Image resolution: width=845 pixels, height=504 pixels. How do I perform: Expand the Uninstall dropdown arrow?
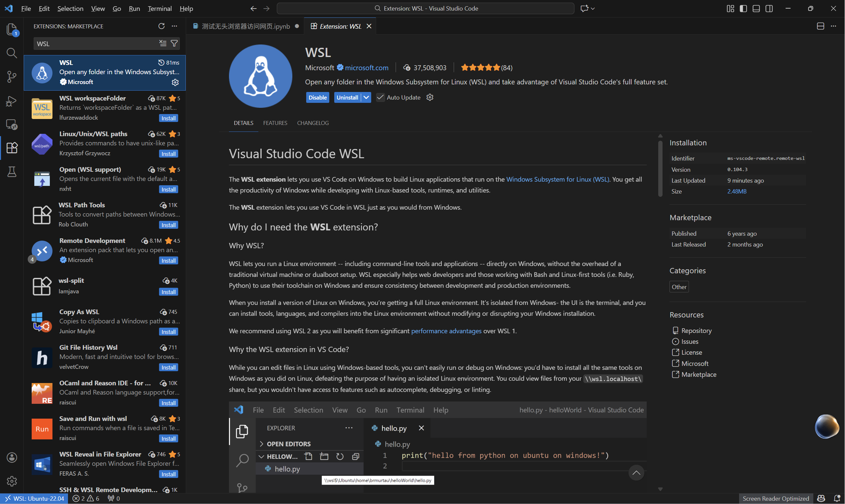366,98
